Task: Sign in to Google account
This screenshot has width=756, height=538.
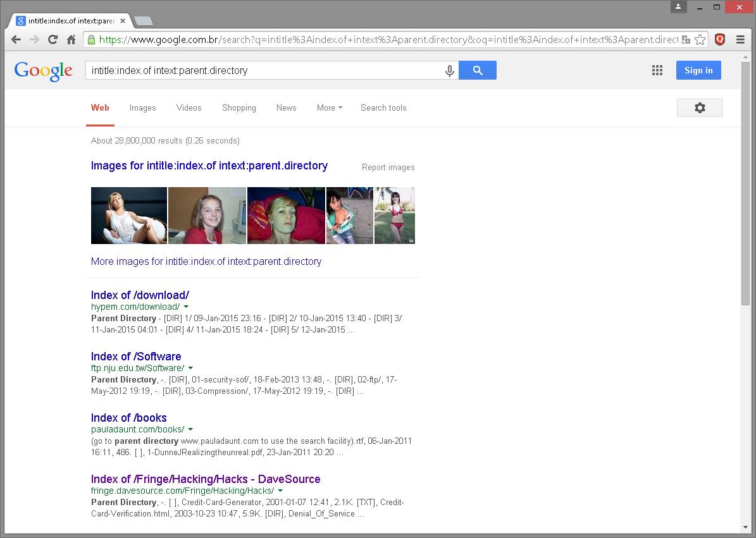Action: click(698, 70)
